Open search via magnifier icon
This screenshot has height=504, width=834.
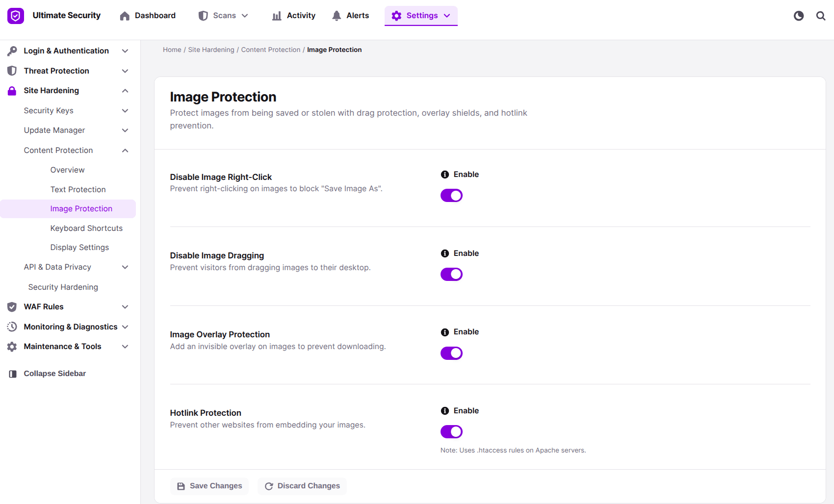821,16
